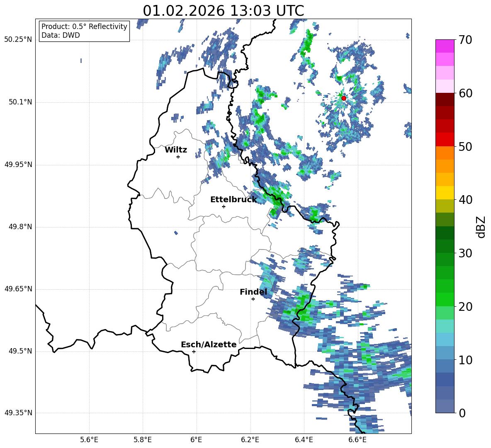Click the 50.1°N latitude label
Image resolution: width=491 pixels, height=448 pixels.
[x=20, y=102]
